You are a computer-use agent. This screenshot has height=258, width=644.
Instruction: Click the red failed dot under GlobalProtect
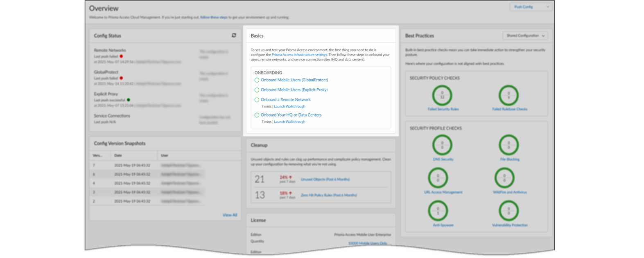121,78
